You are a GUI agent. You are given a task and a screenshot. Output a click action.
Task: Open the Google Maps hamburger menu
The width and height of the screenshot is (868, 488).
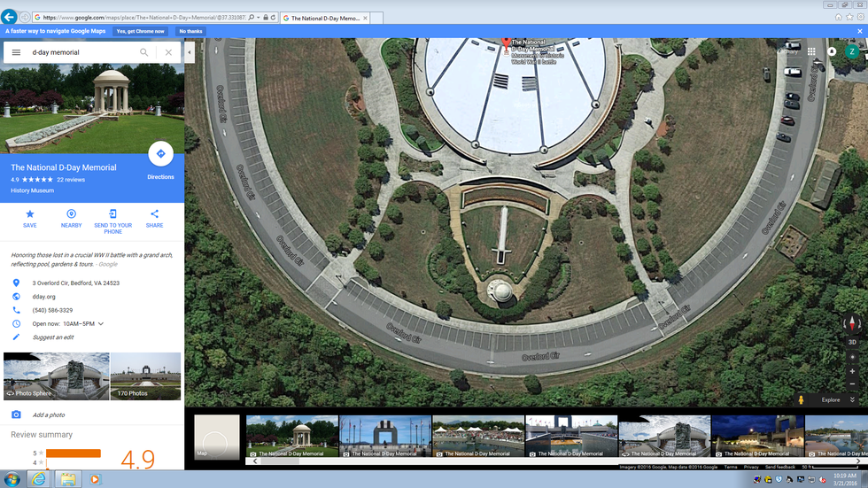pyautogui.click(x=16, y=52)
